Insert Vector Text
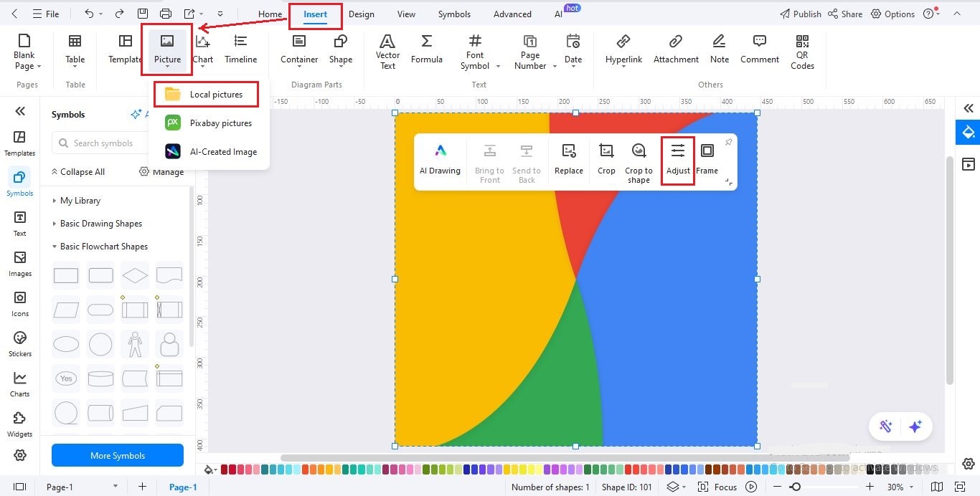 (x=387, y=52)
